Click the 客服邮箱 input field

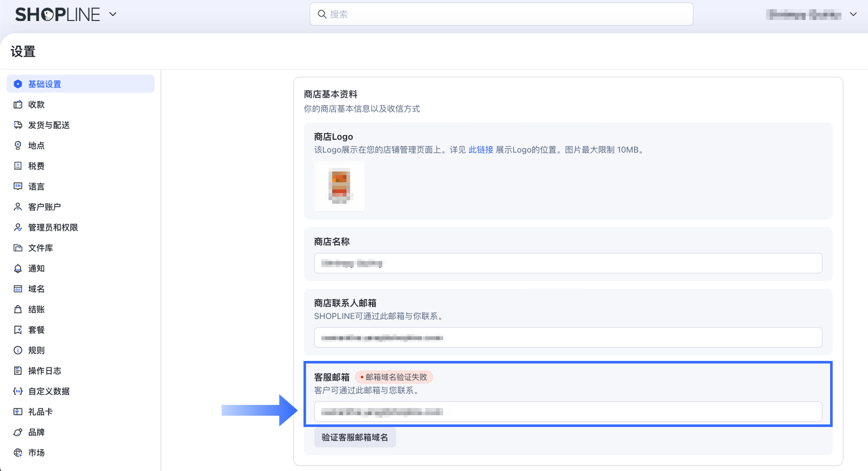[x=568, y=412]
